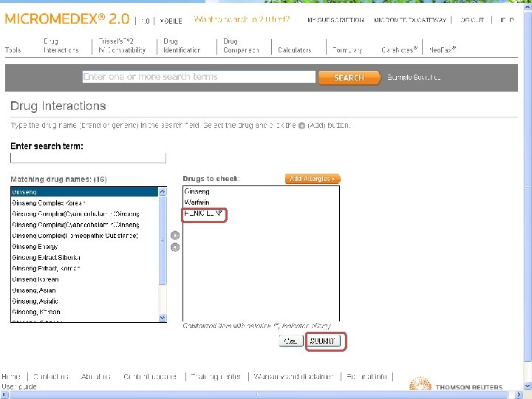Click the Add arrow button between lists

174,235
